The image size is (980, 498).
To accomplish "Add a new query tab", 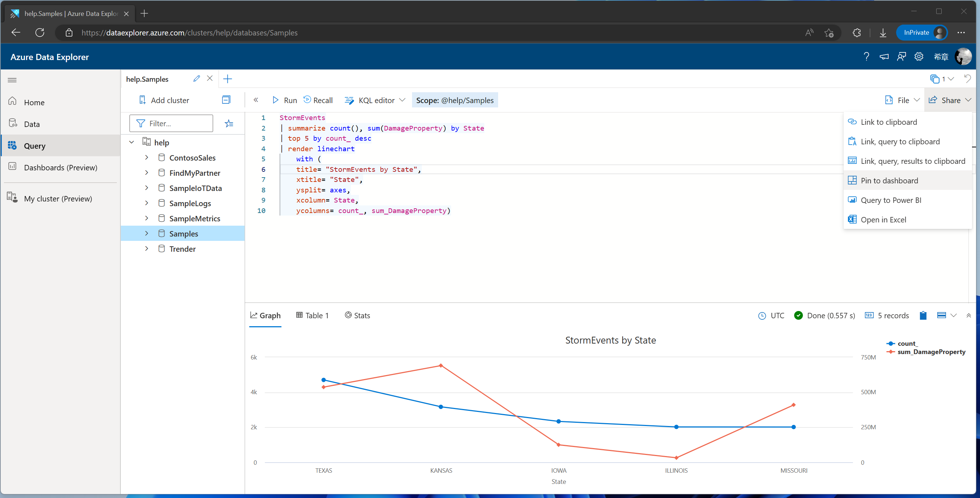I will (x=228, y=79).
